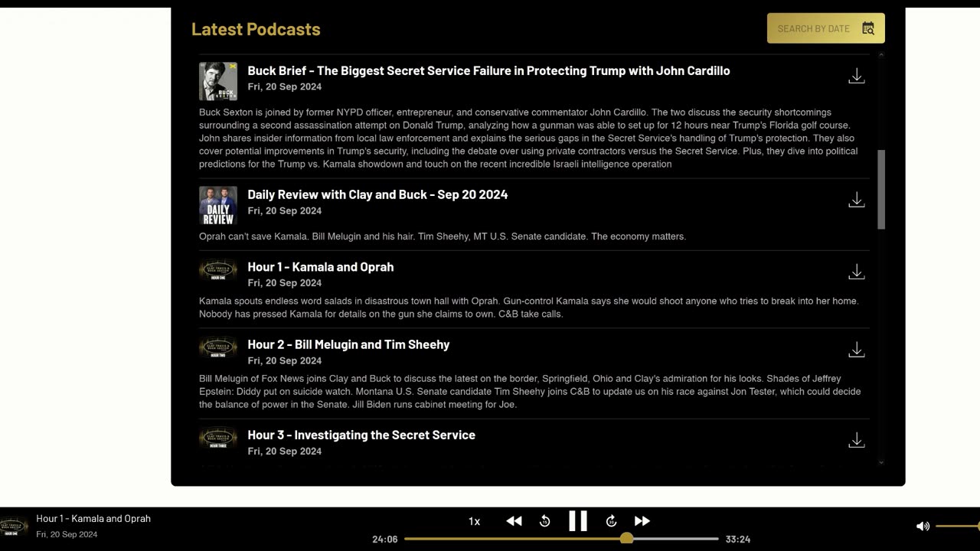Click the elapsed time 24:06
This screenshot has width=980, height=551.
[385, 540]
